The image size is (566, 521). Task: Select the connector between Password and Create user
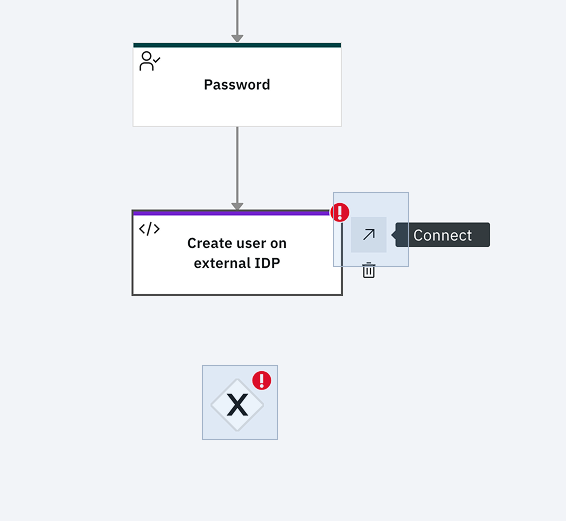click(237, 166)
